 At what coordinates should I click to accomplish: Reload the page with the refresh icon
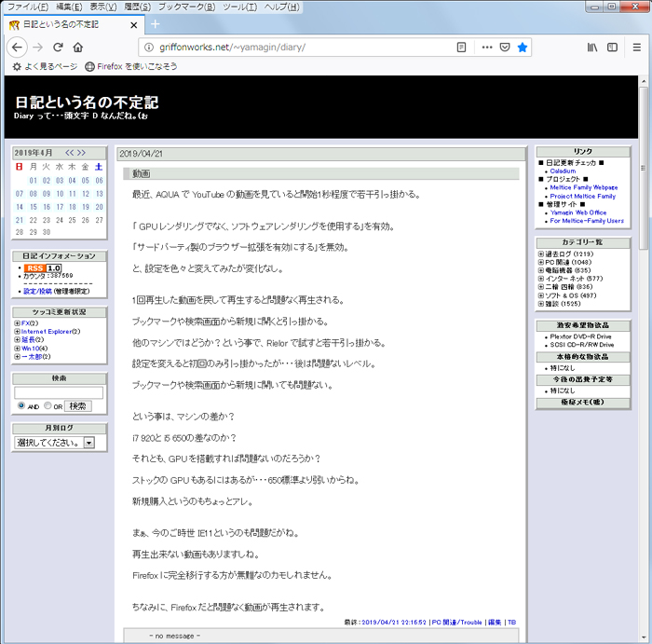[x=58, y=48]
